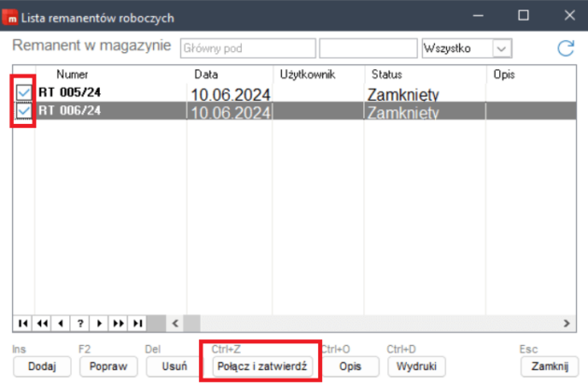Sort by the Status column header
Image resolution: width=588 pixels, height=387 pixels.
pos(386,73)
